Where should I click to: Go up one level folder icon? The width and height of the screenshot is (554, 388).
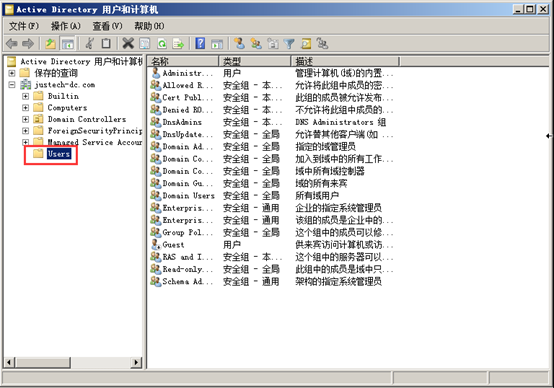pos(51,44)
